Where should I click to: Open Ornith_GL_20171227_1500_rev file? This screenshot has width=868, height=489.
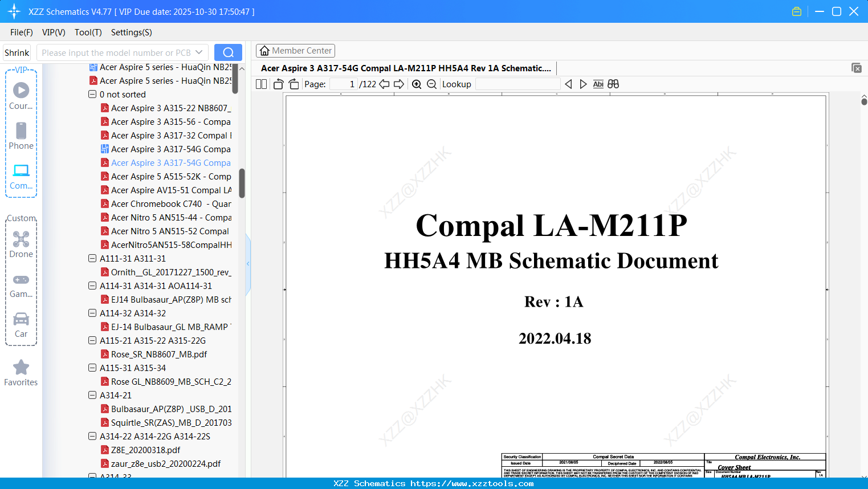[x=166, y=272]
